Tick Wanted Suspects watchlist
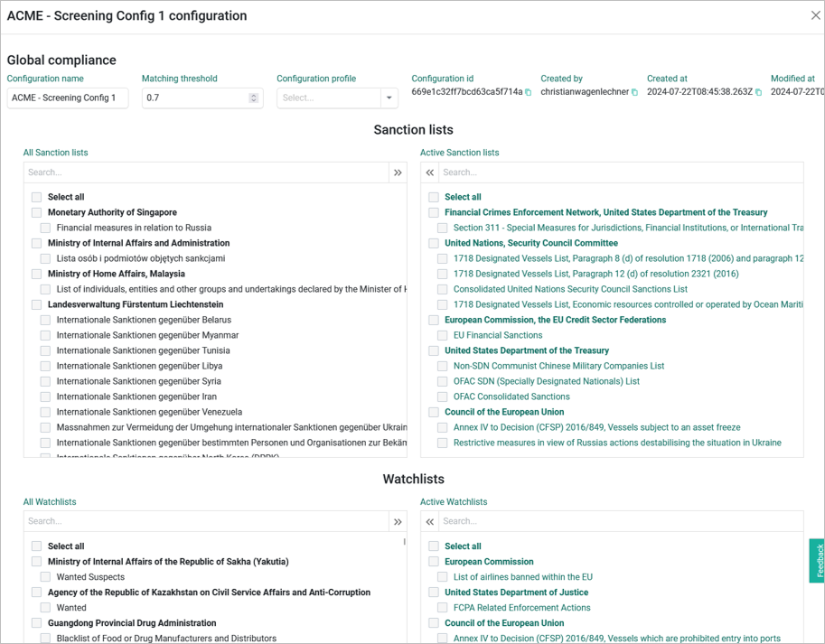The image size is (825, 644). [x=45, y=577]
